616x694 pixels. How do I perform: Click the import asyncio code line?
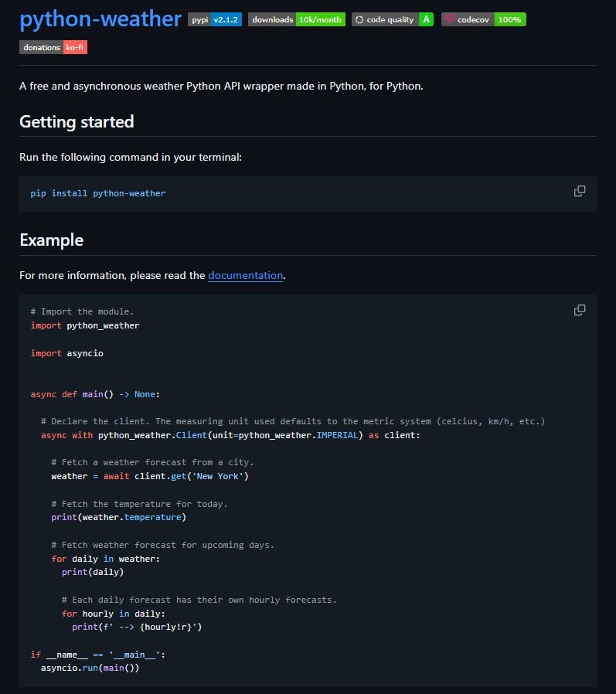[x=67, y=353]
